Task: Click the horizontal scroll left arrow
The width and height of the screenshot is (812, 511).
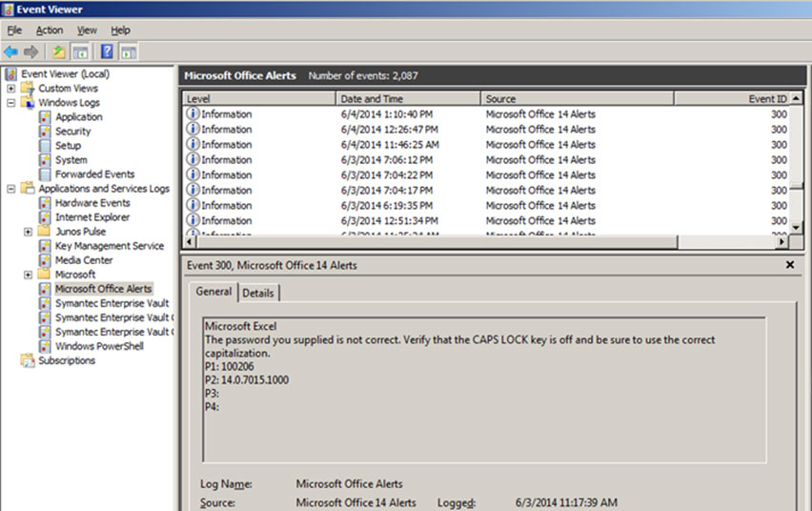Action: (x=189, y=241)
